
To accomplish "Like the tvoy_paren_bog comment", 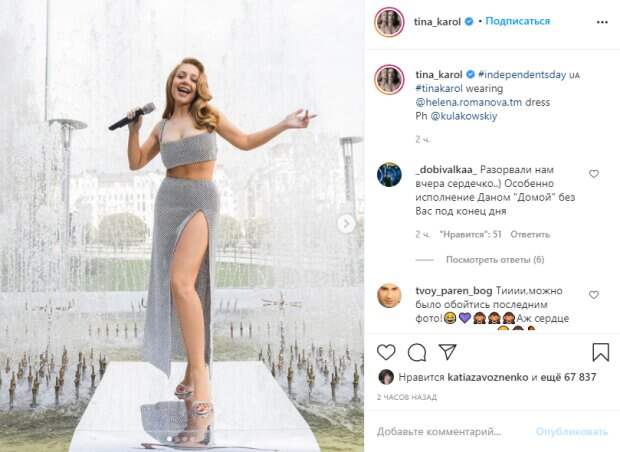I will pos(594,295).
